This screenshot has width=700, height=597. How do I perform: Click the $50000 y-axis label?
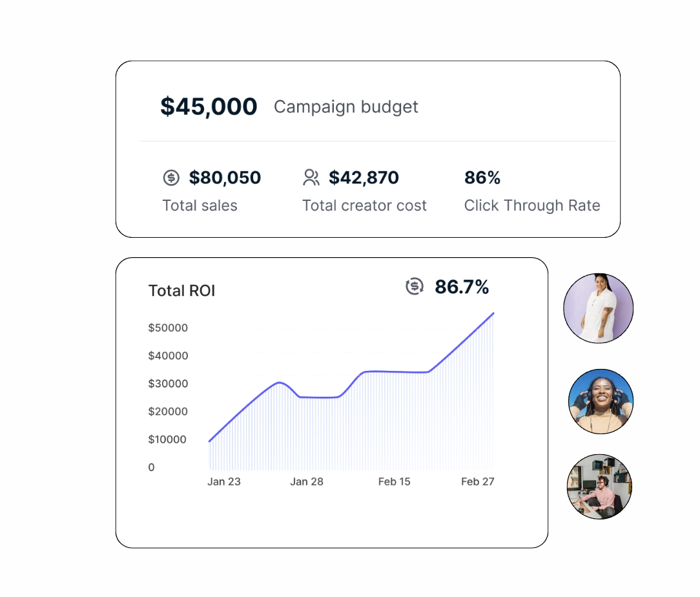point(168,328)
